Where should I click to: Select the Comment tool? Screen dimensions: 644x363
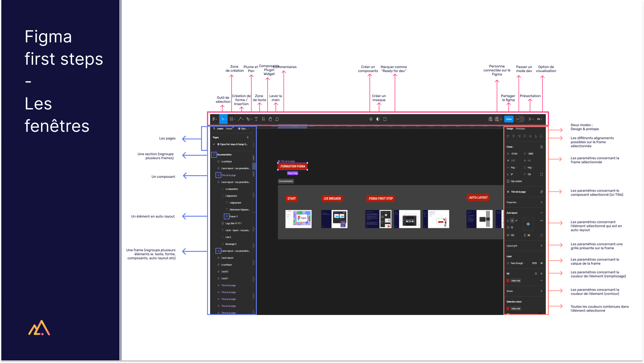(x=277, y=119)
